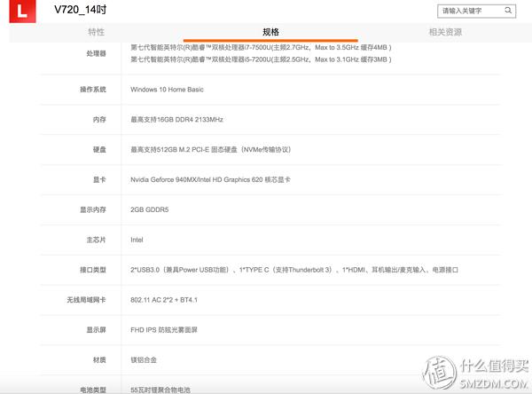
Task: Open the 相关资源 tab
Action: 445,32
